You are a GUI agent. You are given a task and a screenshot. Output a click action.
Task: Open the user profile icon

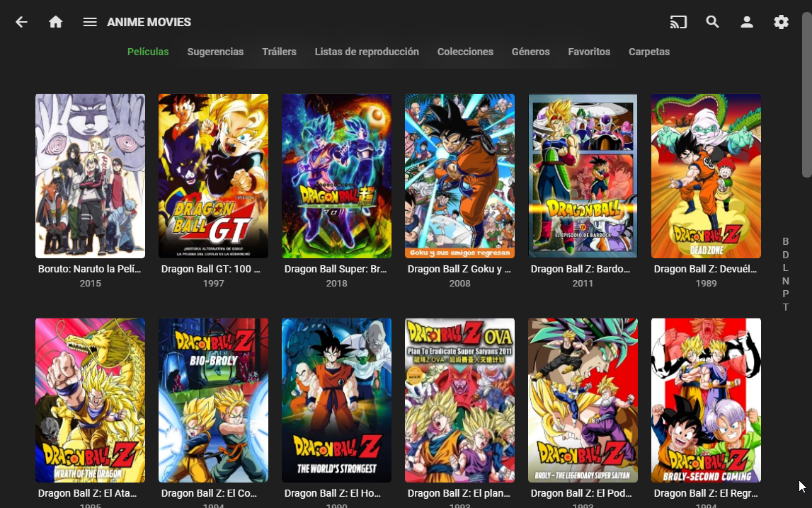pyautogui.click(x=747, y=22)
